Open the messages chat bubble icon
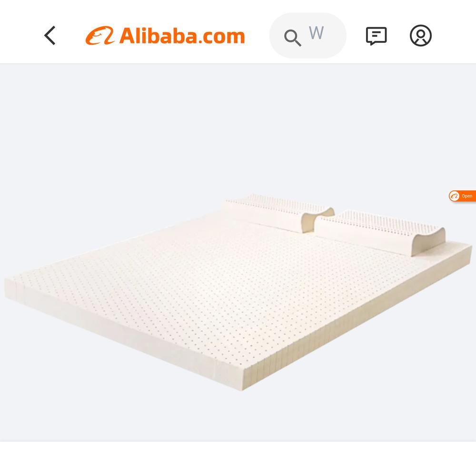 coord(376,36)
